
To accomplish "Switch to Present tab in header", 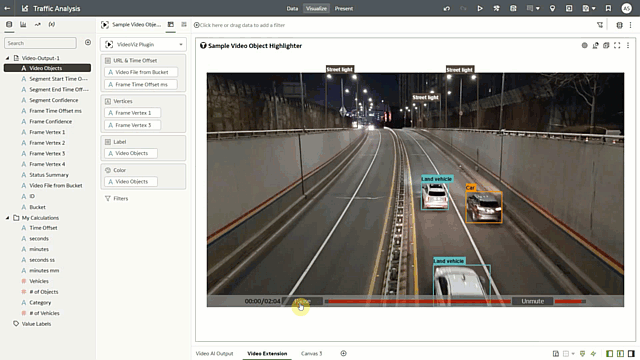I will 344,8.
